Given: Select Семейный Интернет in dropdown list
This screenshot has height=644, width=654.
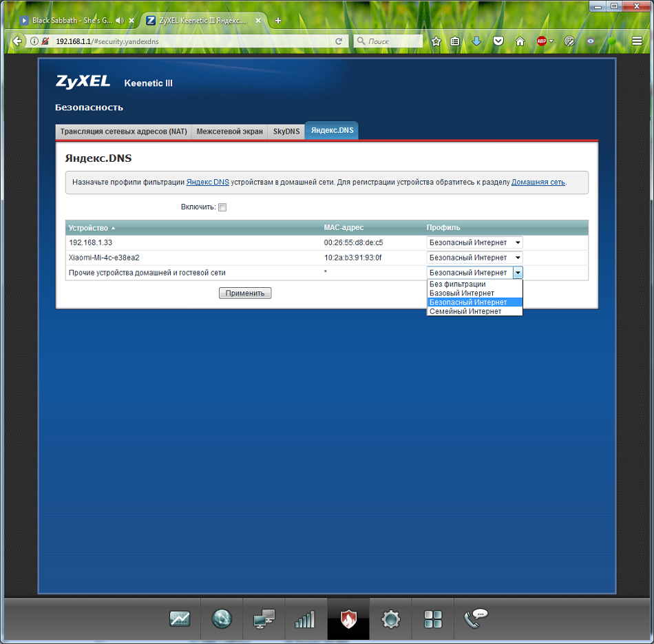Looking at the screenshot, I should click(x=474, y=311).
